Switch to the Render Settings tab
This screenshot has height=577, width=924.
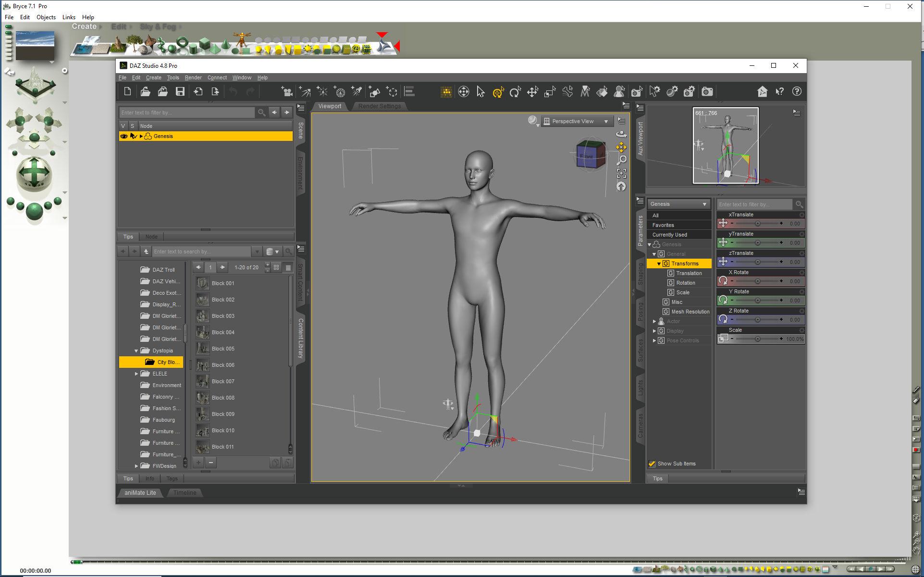point(379,106)
